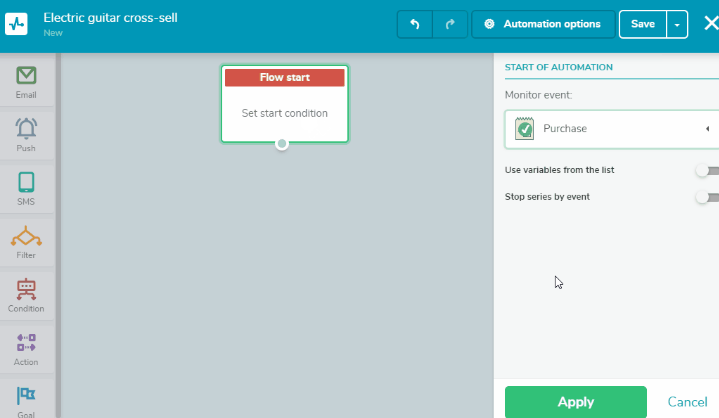This screenshot has height=418, width=719.
Task: Apply the start condition settings
Action: [576, 402]
